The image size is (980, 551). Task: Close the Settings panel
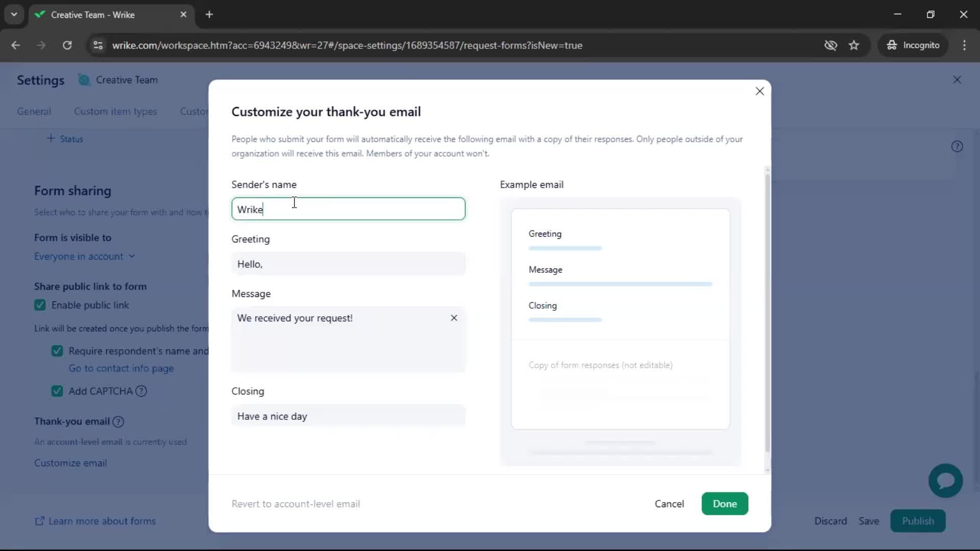pos(957,80)
